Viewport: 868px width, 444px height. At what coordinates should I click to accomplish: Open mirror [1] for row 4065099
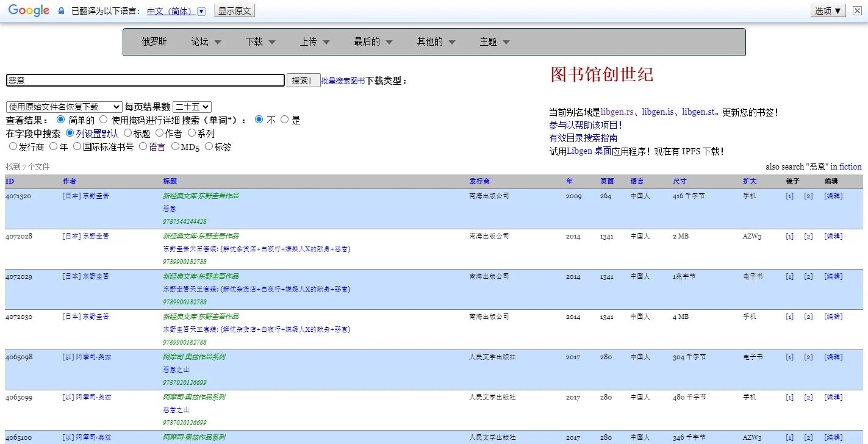click(790, 397)
